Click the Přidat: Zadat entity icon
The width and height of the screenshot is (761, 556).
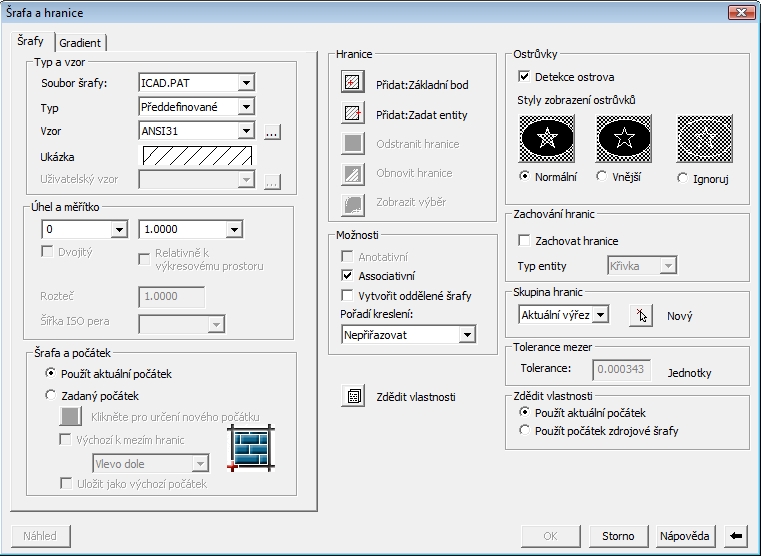click(352, 114)
